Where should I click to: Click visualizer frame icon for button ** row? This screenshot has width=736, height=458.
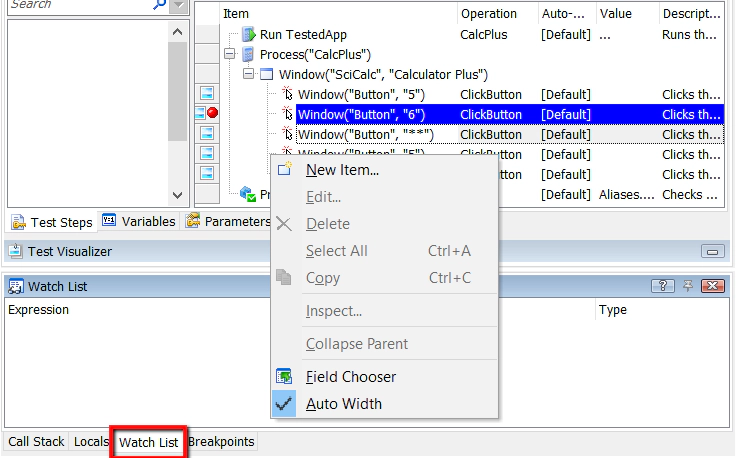[x=207, y=133]
